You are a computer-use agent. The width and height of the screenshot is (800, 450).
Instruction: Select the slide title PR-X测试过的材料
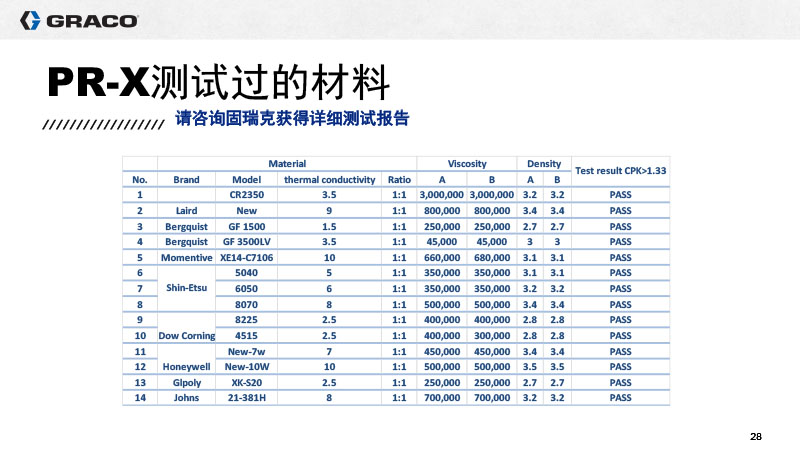218,82
